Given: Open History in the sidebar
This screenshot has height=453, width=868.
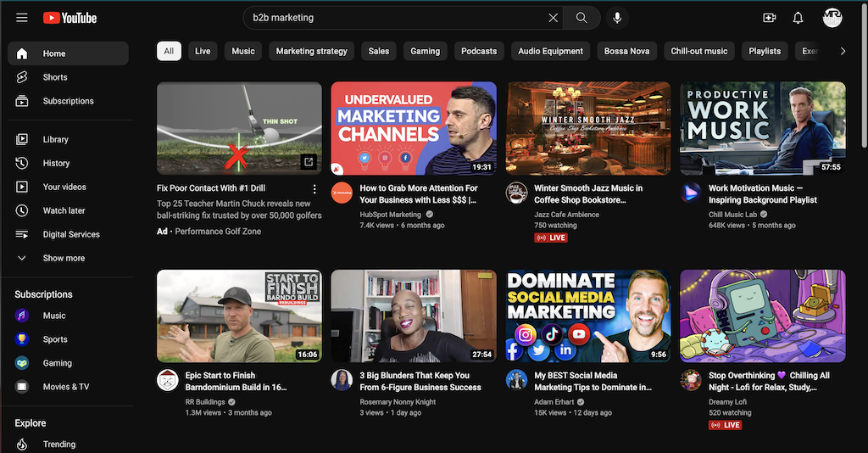Looking at the screenshot, I should click(x=68, y=163).
